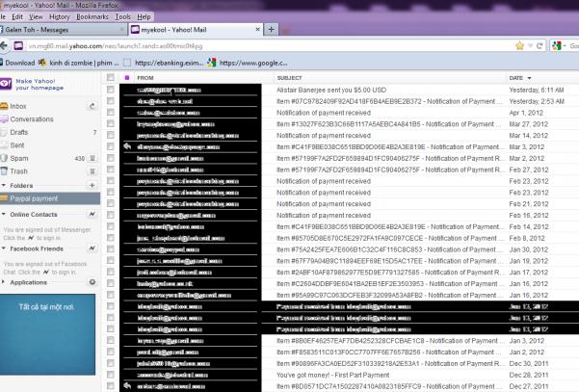Select checkbox for Feb 27, 2012 message
This screenshot has height=392, width=579.
click(111, 170)
